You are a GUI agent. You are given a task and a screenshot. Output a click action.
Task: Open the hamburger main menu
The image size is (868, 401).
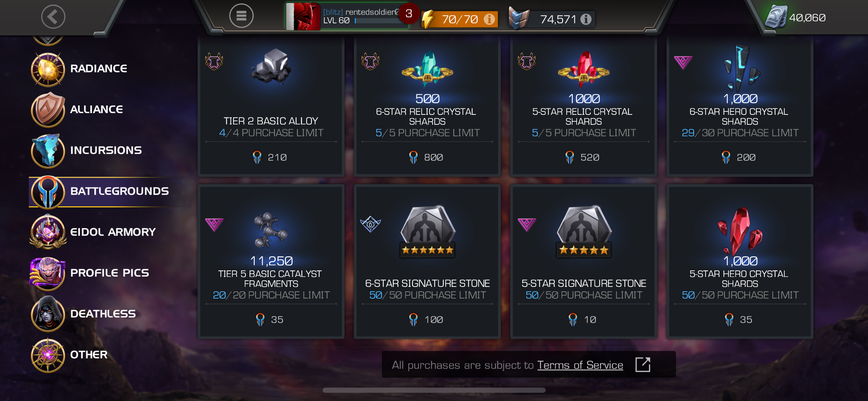241,16
